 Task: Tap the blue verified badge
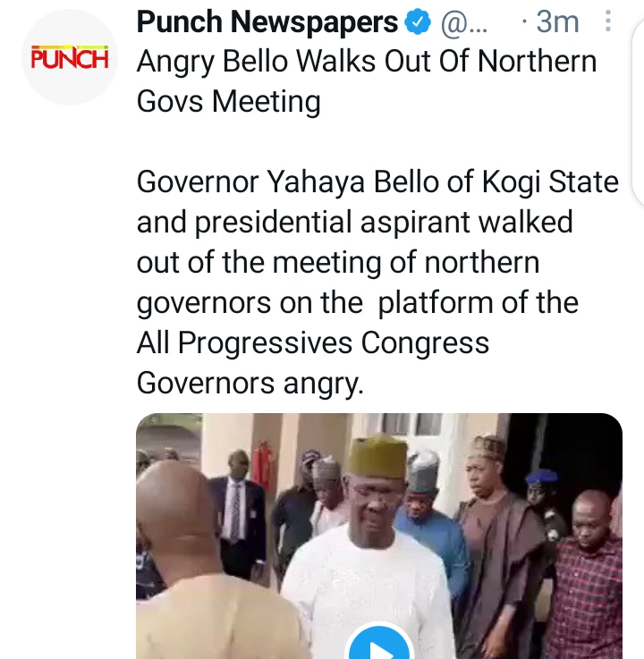(417, 22)
